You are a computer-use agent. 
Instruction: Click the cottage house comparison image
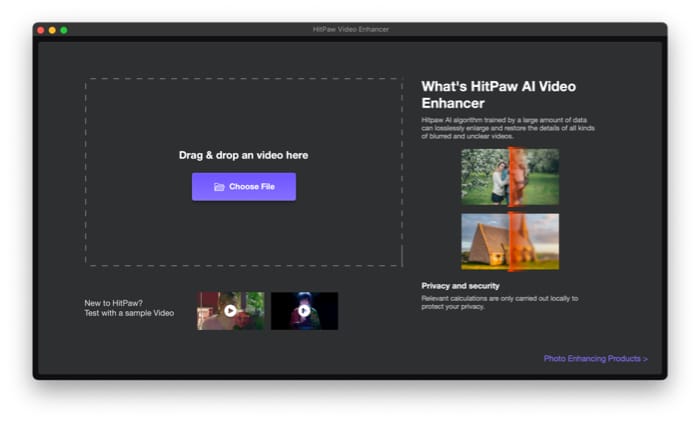coord(510,241)
